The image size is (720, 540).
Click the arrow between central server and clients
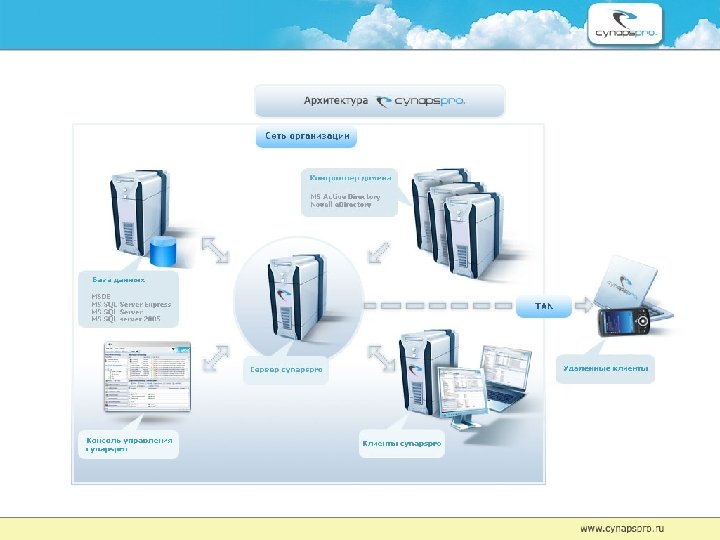[x=381, y=358]
